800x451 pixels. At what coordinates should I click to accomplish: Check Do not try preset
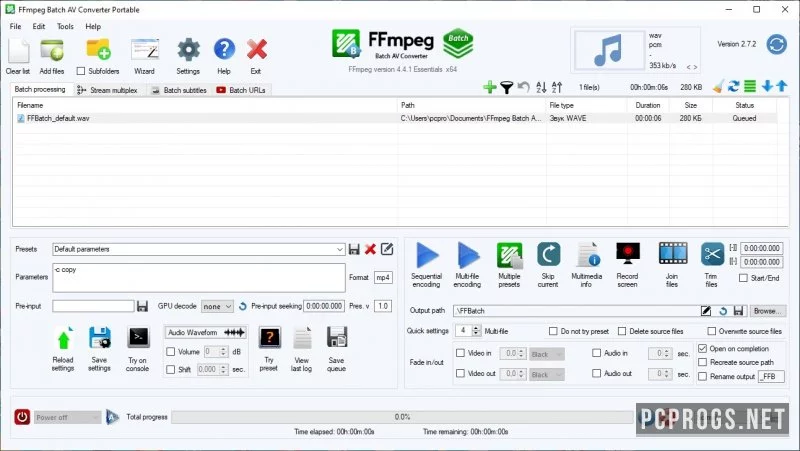click(x=553, y=331)
